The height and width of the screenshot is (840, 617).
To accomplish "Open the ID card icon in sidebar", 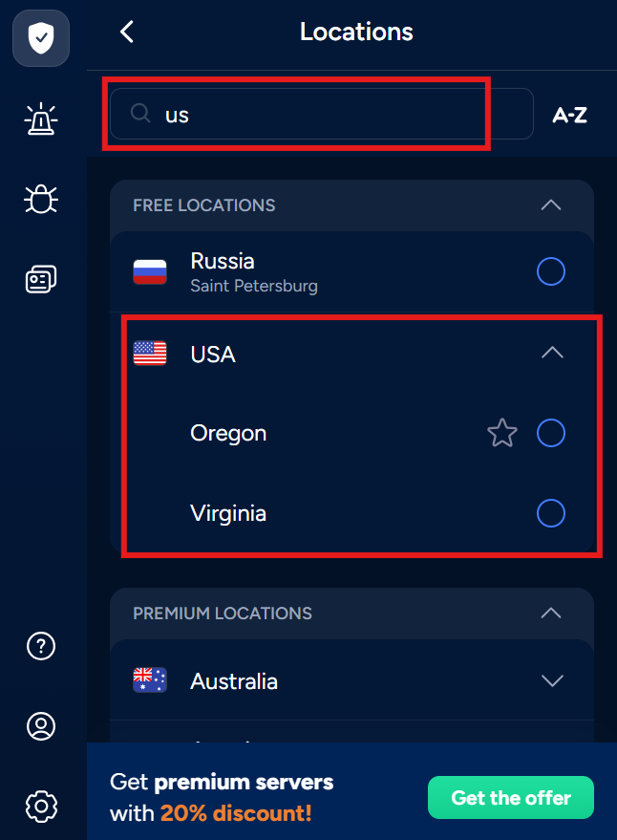I will (x=40, y=279).
